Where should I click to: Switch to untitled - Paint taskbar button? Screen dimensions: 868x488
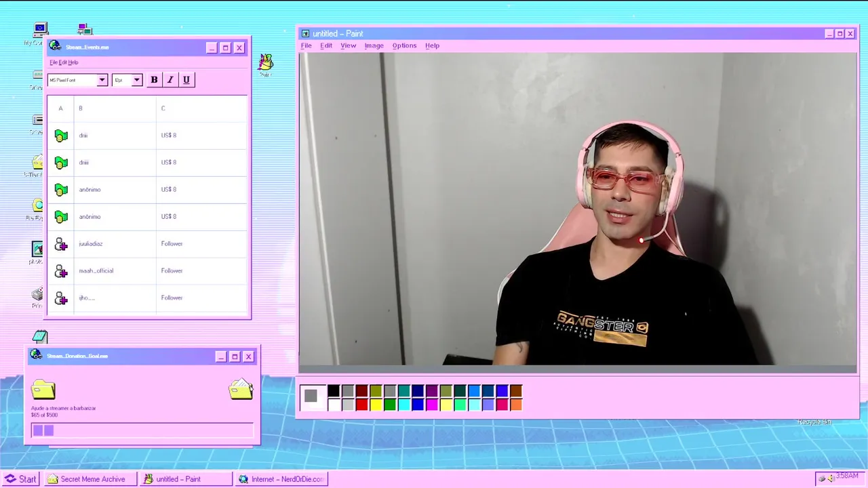click(x=184, y=479)
